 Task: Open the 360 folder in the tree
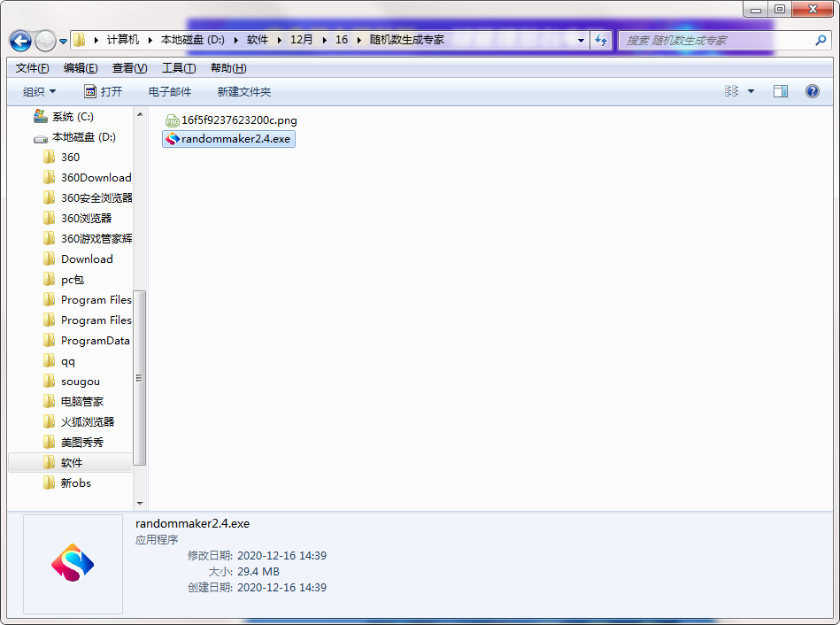tap(70, 158)
